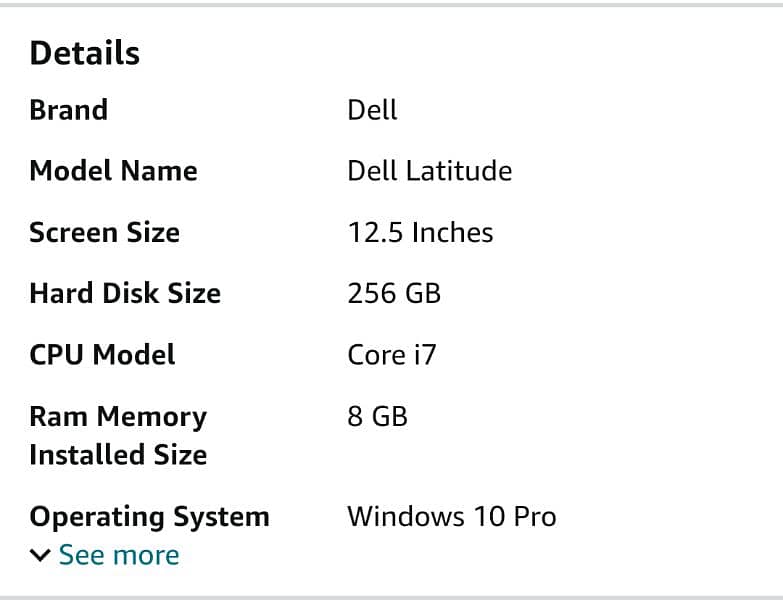
Task: Click the Hard Disk Size label
Action: tap(125, 293)
